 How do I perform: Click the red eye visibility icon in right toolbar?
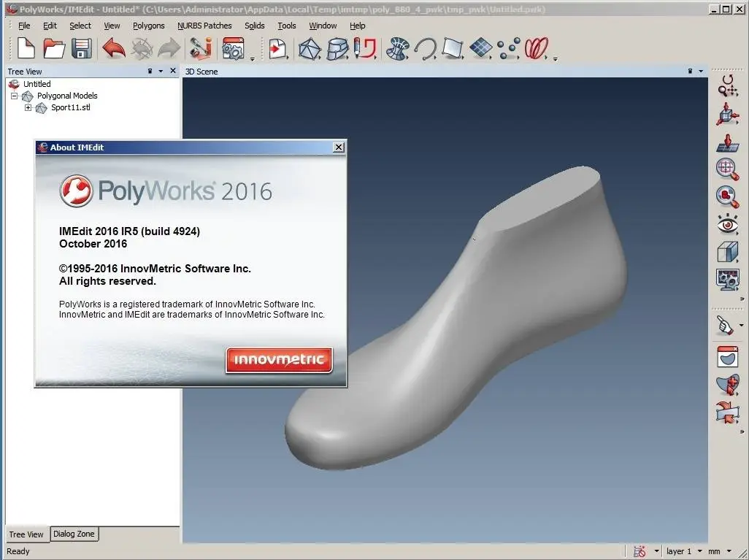tap(728, 224)
